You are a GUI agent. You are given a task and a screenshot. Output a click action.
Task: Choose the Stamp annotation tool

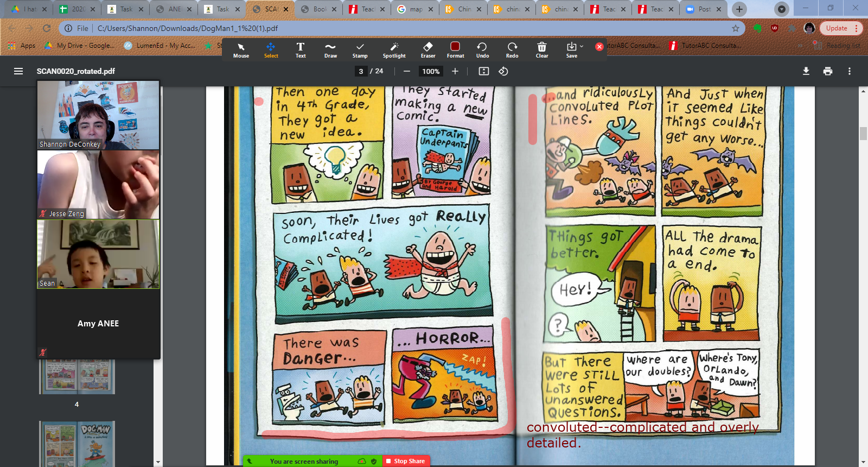coord(360,50)
